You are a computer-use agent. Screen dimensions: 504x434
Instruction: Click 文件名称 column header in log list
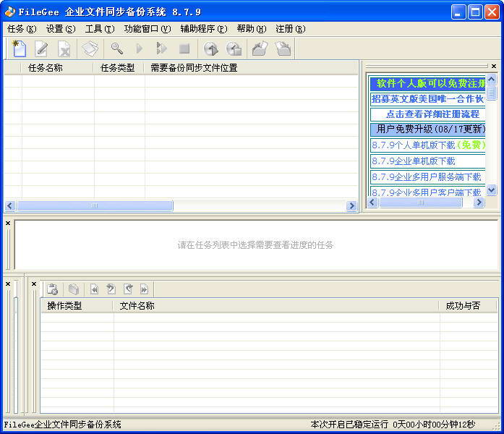click(x=276, y=306)
